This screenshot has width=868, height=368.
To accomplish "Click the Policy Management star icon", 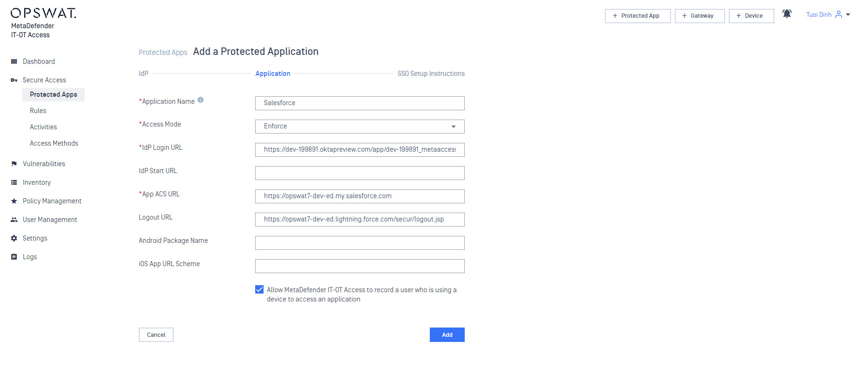I will [x=14, y=201].
